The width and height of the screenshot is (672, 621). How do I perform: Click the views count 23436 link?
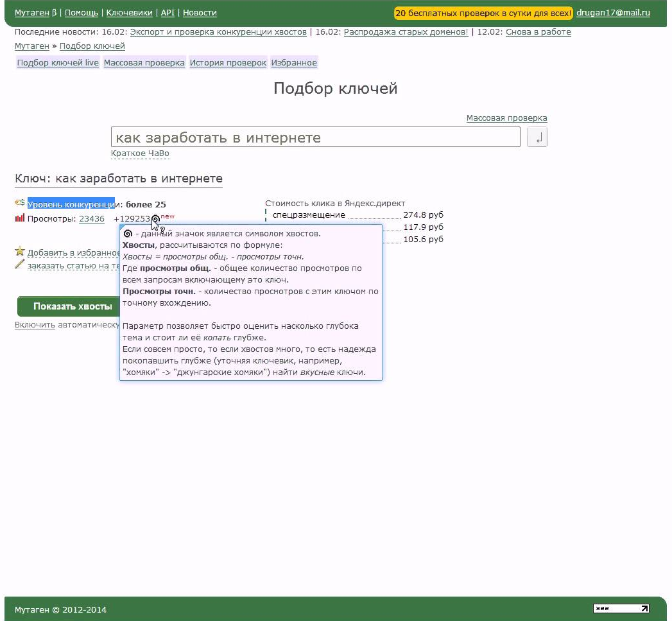tap(92, 219)
